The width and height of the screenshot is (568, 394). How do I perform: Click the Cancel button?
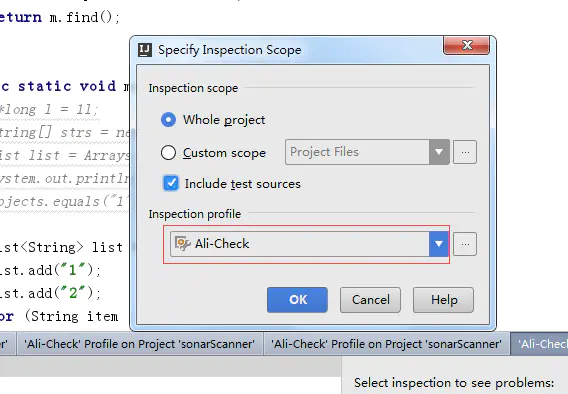(371, 300)
